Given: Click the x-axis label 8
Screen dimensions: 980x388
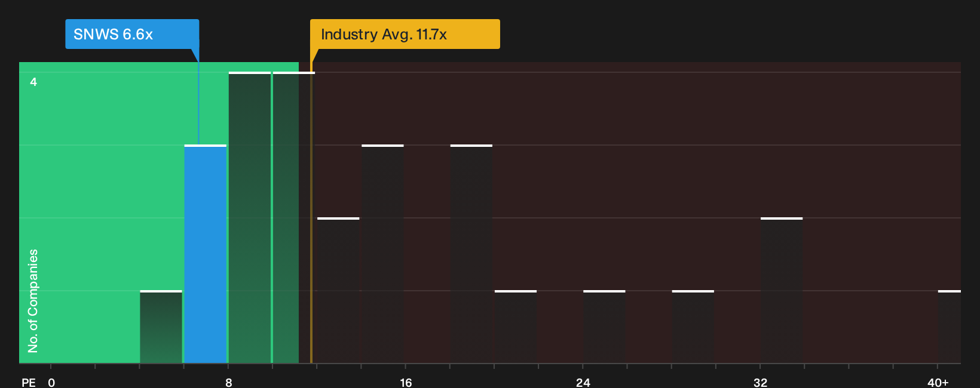Looking at the screenshot, I should (229, 382).
